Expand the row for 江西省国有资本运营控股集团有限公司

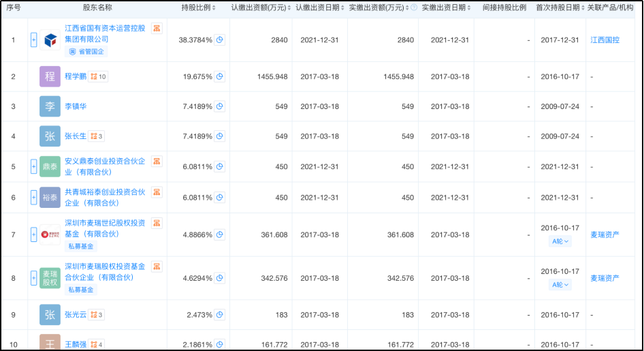(x=34, y=40)
